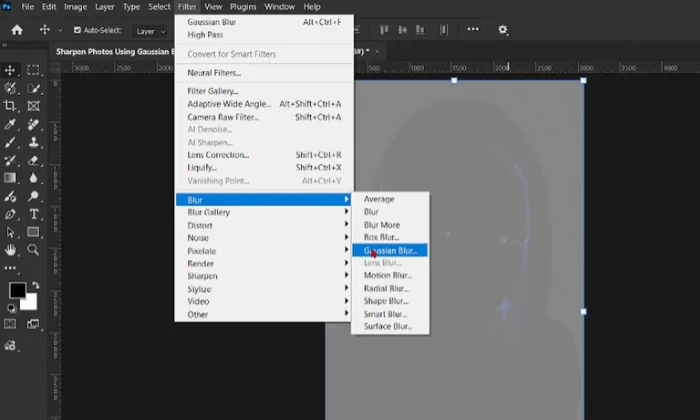Open the generative tool at toolbar bottom
Screen dimensions: 700x420
(10, 346)
